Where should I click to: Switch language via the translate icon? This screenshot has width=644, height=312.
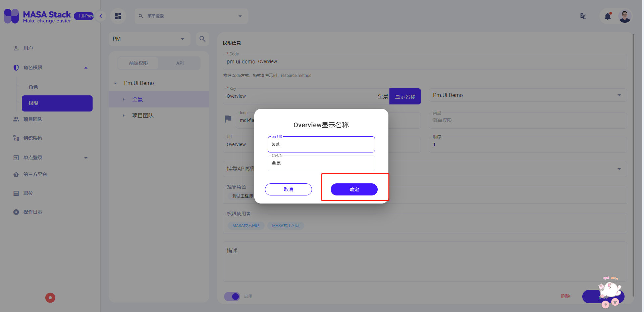click(583, 16)
